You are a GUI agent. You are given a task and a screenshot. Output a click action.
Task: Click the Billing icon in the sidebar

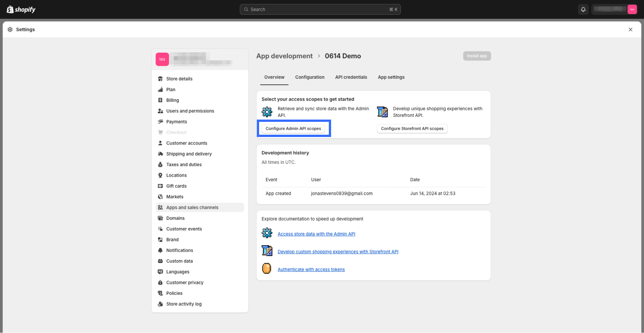click(160, 100)
